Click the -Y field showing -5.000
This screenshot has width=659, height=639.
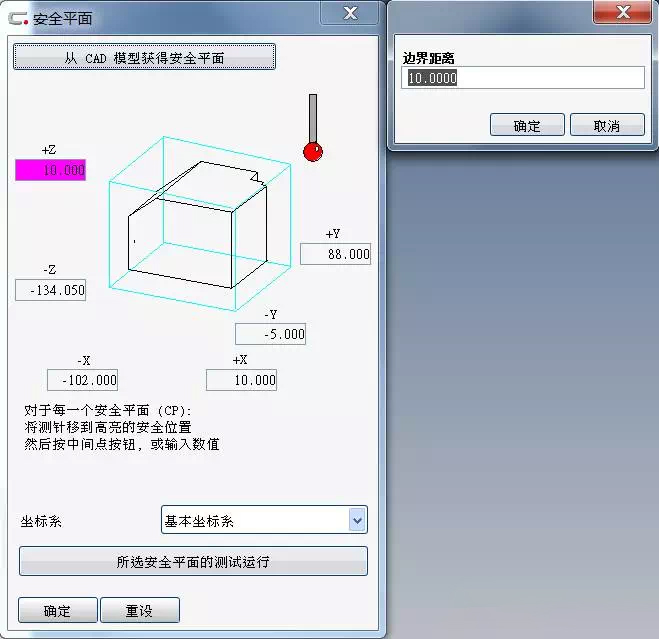pos(270,334)
